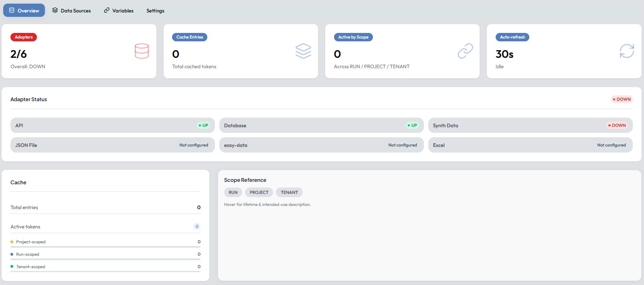Click the Active tokens count badge
The width and height of the screenshot is (644, 285).
(x=197, y=226)
